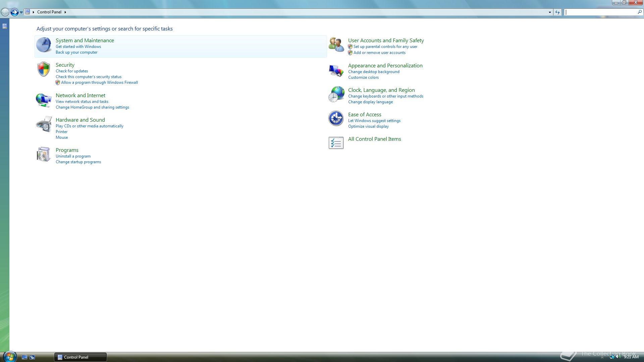Open Clock, Language, and Region heading

tap(381, 90)
